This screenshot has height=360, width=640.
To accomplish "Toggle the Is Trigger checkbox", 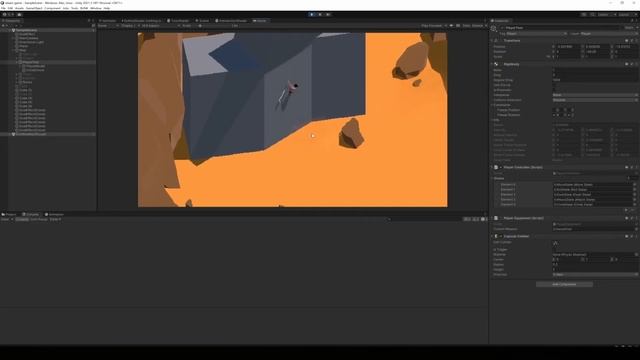I will click(x=554, y=249).
